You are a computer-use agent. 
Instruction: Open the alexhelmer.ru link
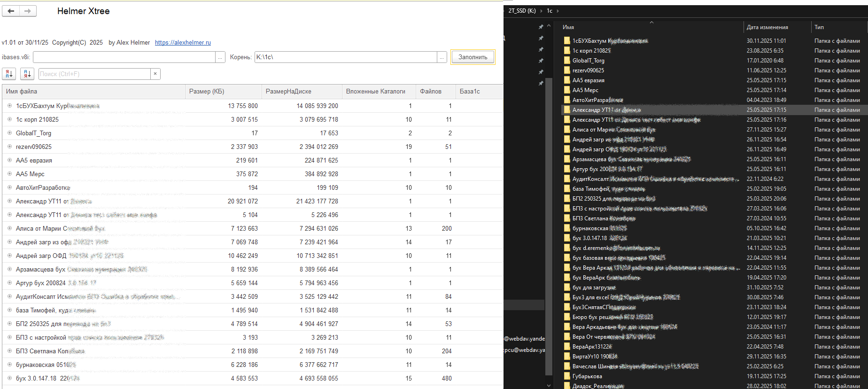183,43
